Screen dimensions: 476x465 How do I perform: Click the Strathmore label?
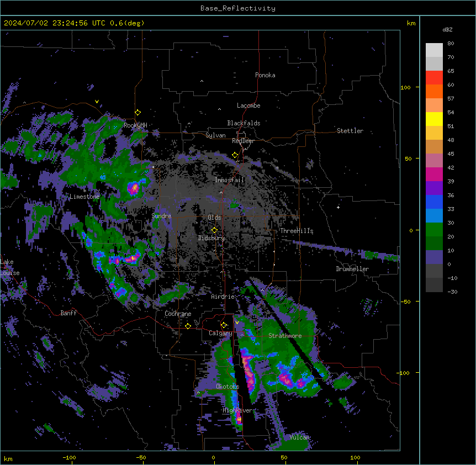pos(285,336)
